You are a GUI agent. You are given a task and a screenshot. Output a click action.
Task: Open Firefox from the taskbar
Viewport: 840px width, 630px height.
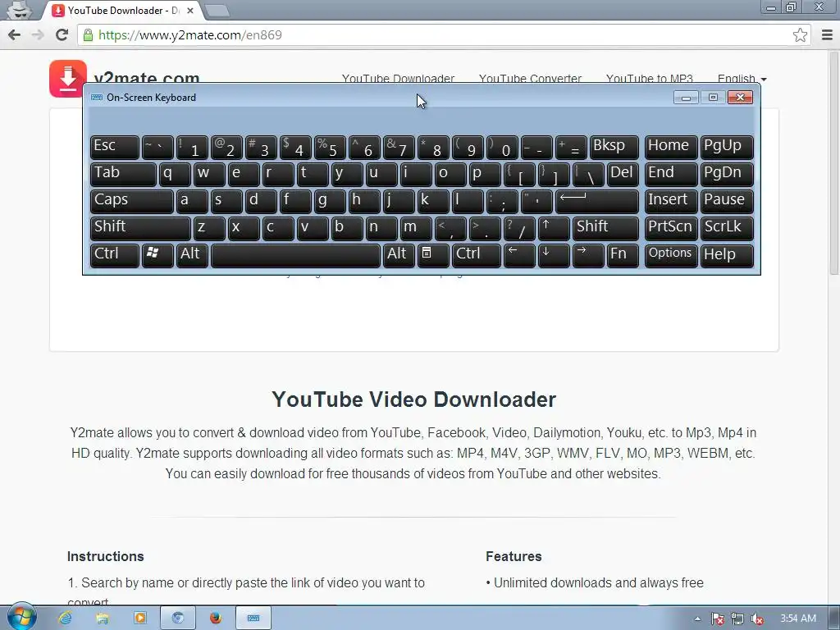click(216, 619)
